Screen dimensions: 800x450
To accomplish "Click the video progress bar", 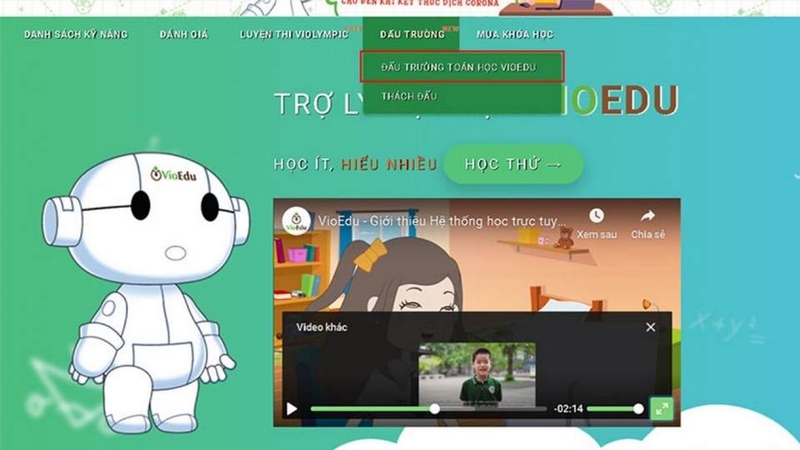I will (429, 409).
